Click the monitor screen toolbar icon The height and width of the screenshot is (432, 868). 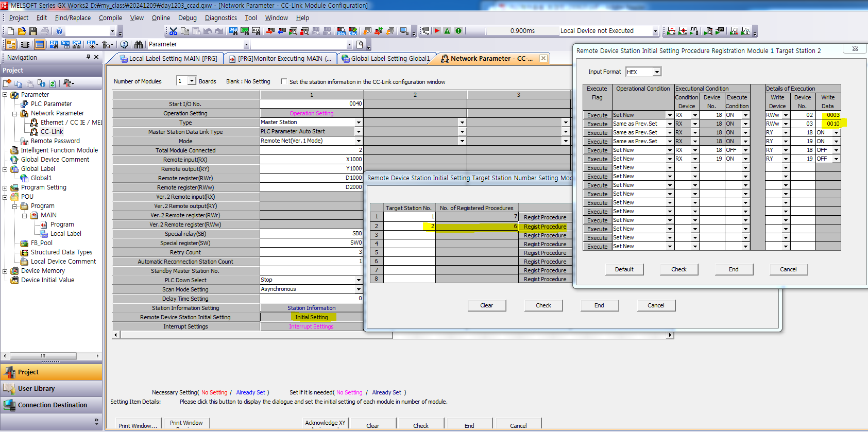point(404,31)
